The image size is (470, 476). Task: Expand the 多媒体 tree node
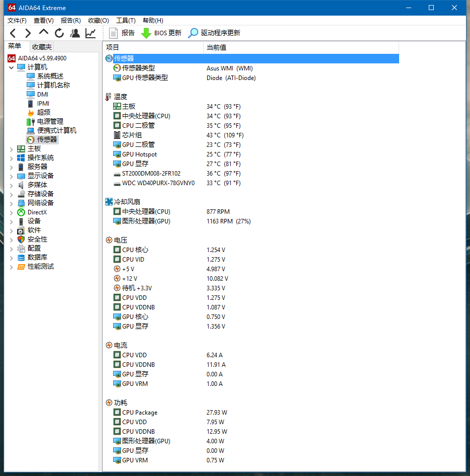click(x=11, y=186)
